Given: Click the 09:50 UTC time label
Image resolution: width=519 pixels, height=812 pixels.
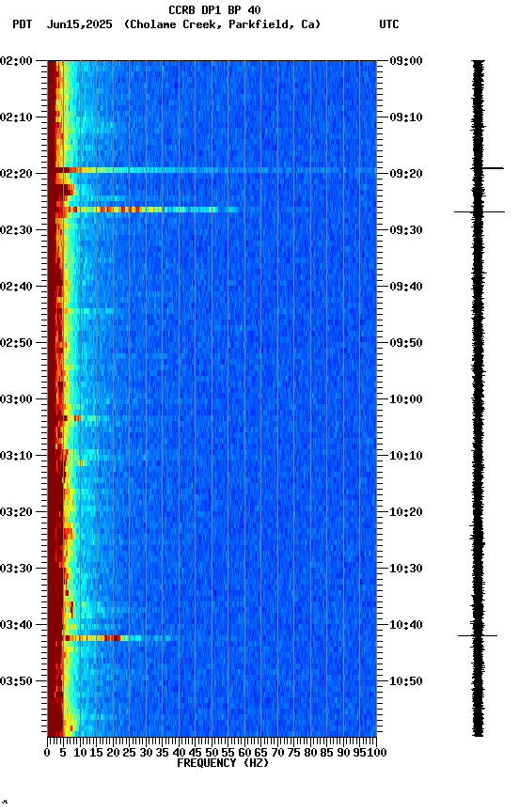Looking at the screenshot, I should pos(406,343).
